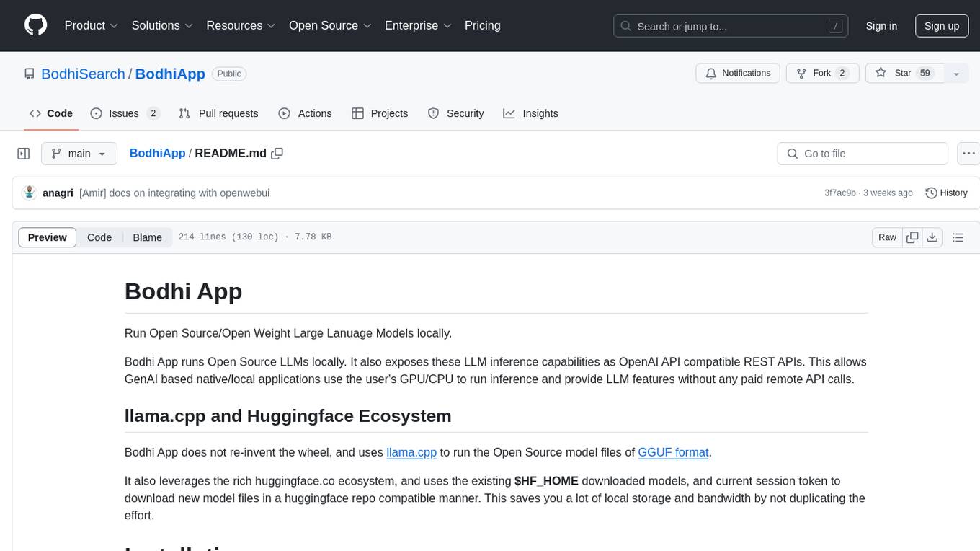The image size is (980, 551).
Task: Open the Pricing page
Action: [483, 25]
